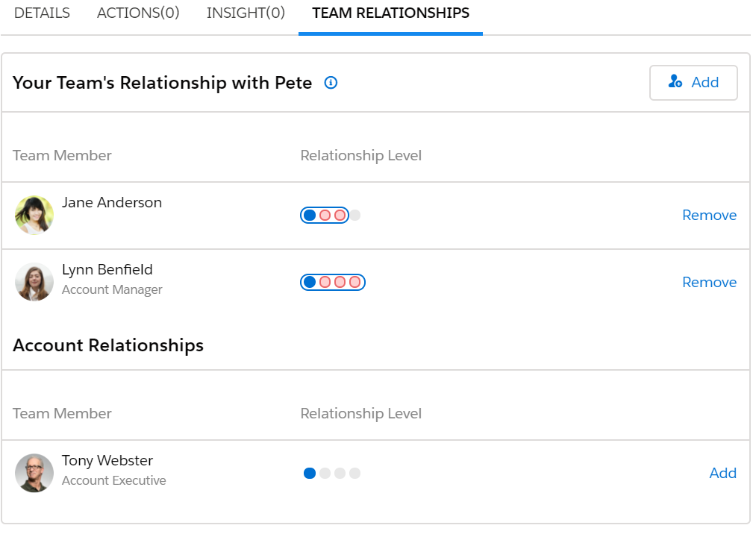Remove Lynn Benfield from relationships
The image size is (756, 534).
[x=709, y=283]
